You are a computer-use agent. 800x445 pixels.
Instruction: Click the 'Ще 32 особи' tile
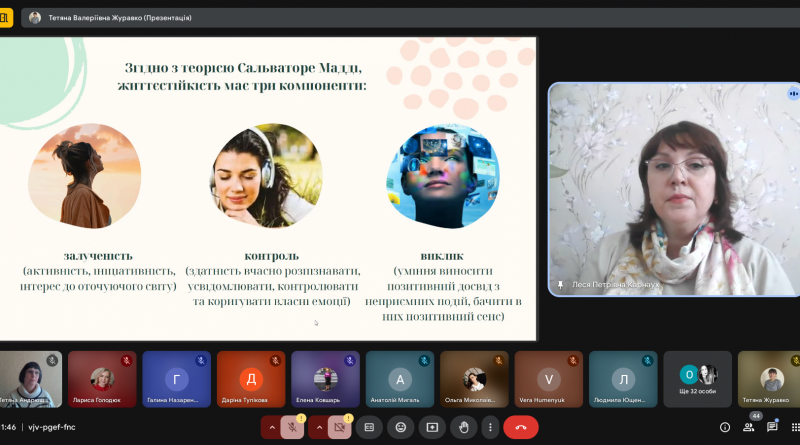point(697,379)
